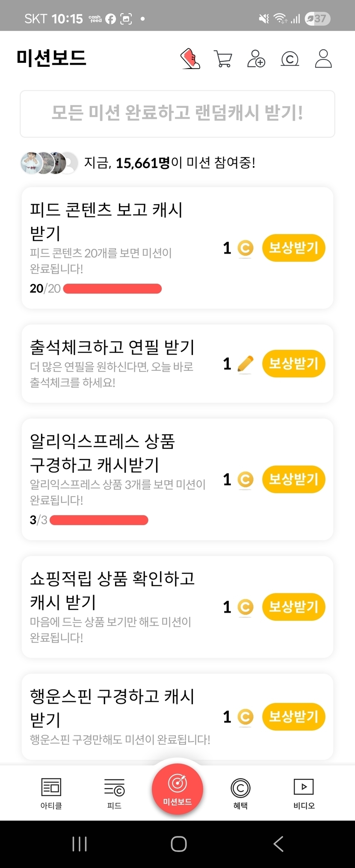Claim reward for 피드 콘텐츠 보고 캐시 받기

(x=293, y=248)
